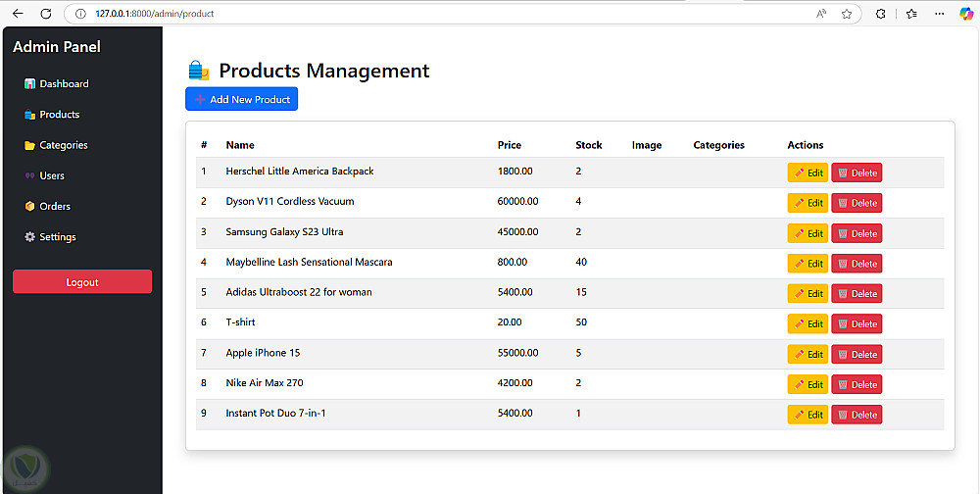Open the Copilot sidebar icon
Viewport: 980px width, 494px height.
tap(966, 14)
